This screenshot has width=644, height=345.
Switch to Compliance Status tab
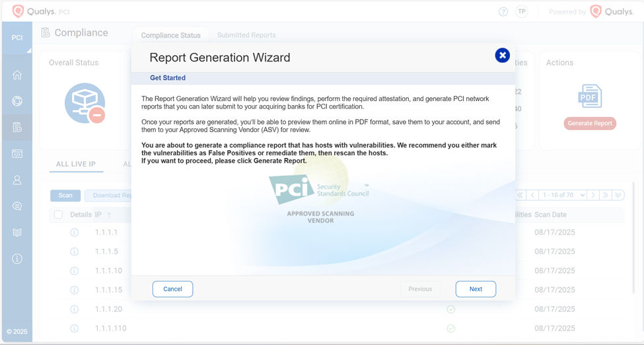click(x=171, y=36)
